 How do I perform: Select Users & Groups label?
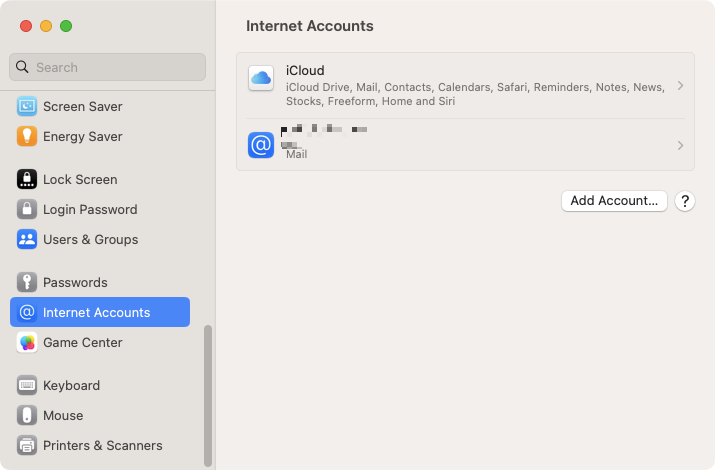tap(91, 239)
